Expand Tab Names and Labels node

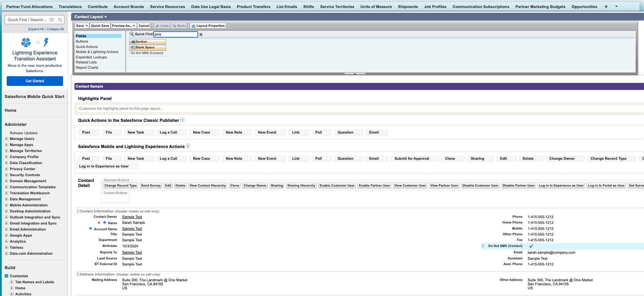click(12, 282)
